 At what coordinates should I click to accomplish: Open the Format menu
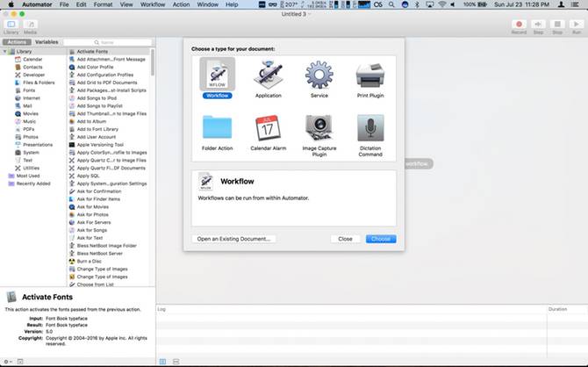pyautogui.click(x=103, y=4)
